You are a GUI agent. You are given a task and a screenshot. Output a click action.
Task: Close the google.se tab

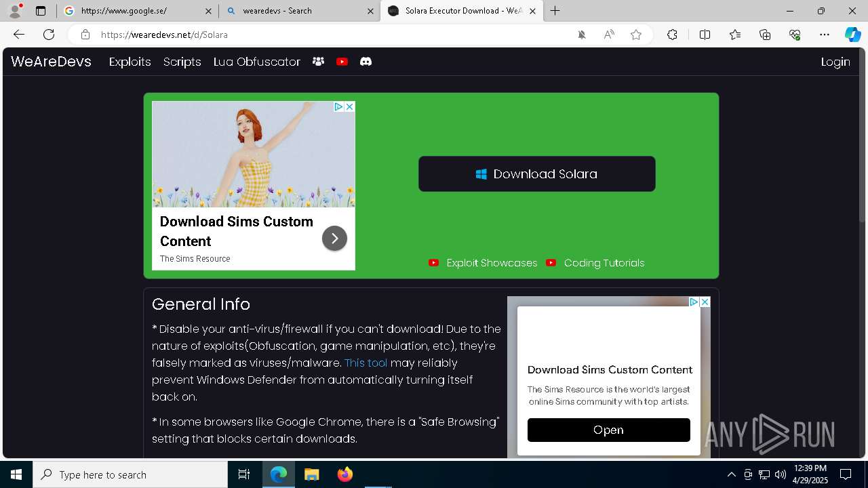(208, 11)
